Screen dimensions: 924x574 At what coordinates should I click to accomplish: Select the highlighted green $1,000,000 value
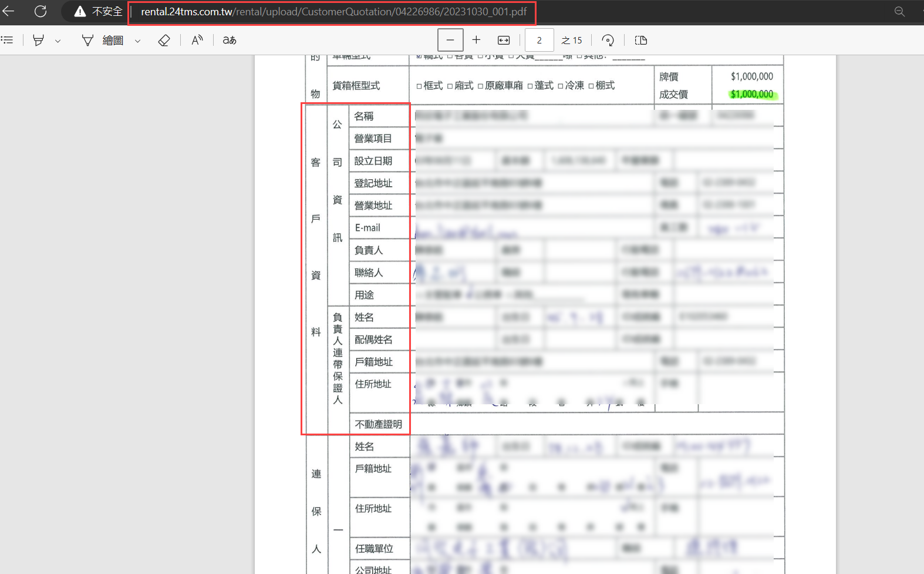[752, 94]
